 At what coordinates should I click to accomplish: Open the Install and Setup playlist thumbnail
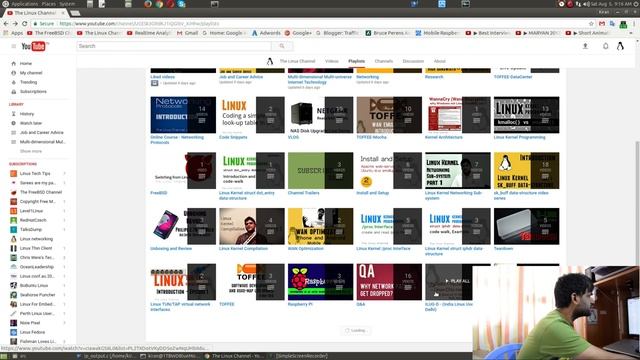tap(389, 171)
